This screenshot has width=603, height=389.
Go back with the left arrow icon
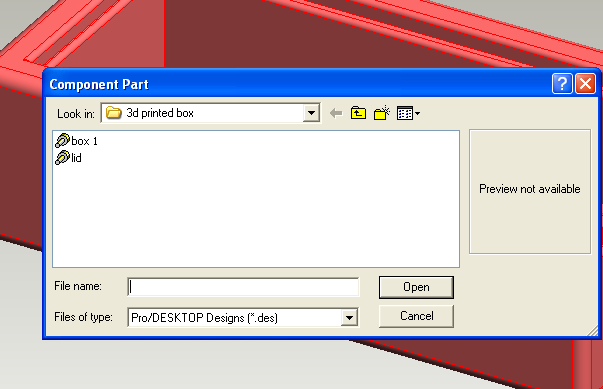click(336, 113)
